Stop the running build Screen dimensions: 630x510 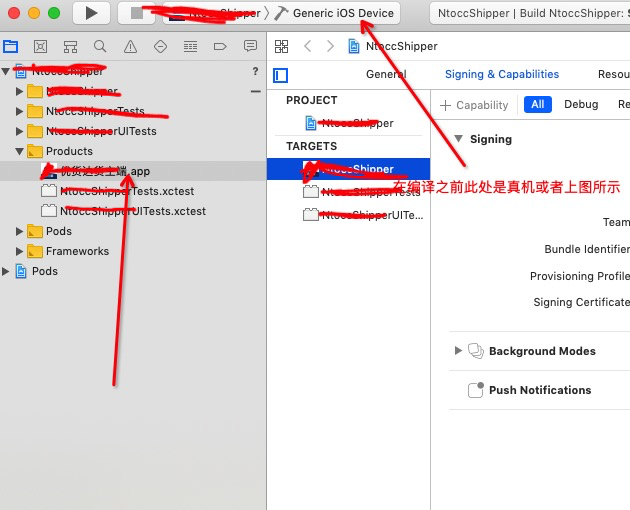pyautogui.click(x=137, y=13)
